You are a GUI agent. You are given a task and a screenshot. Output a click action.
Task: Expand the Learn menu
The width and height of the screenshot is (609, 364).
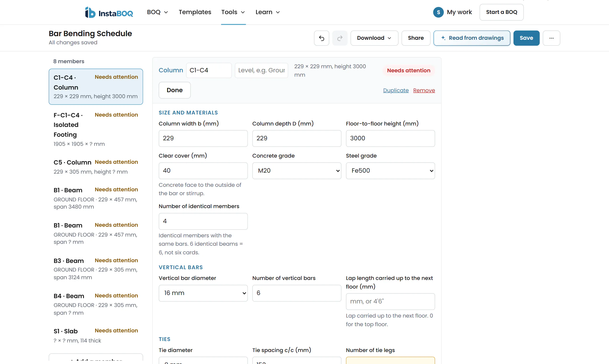pyautogui.click(x=267, y=12)
